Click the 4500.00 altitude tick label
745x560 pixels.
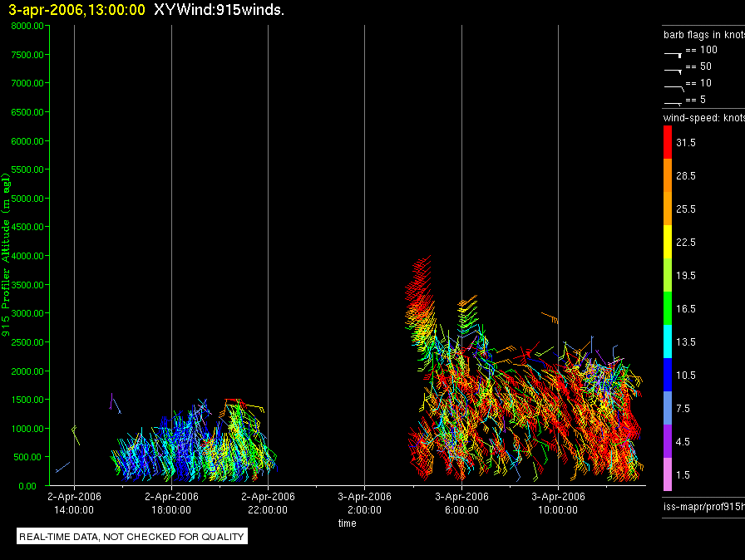pyautogui.click(x=27, y=227)
